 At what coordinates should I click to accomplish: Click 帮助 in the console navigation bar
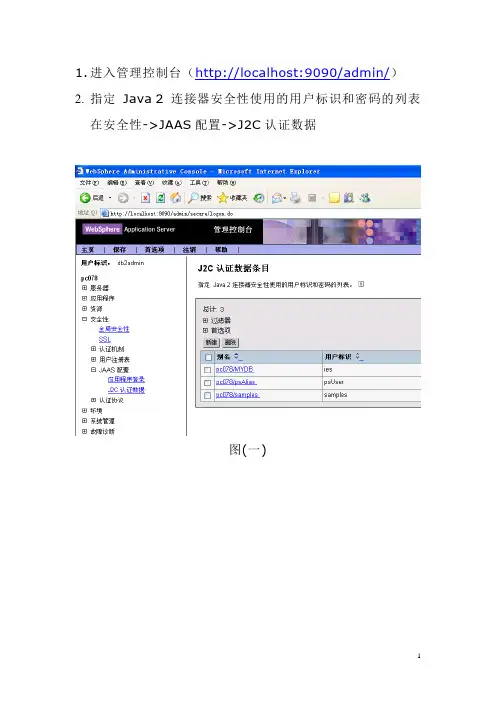tap(221, 249)
